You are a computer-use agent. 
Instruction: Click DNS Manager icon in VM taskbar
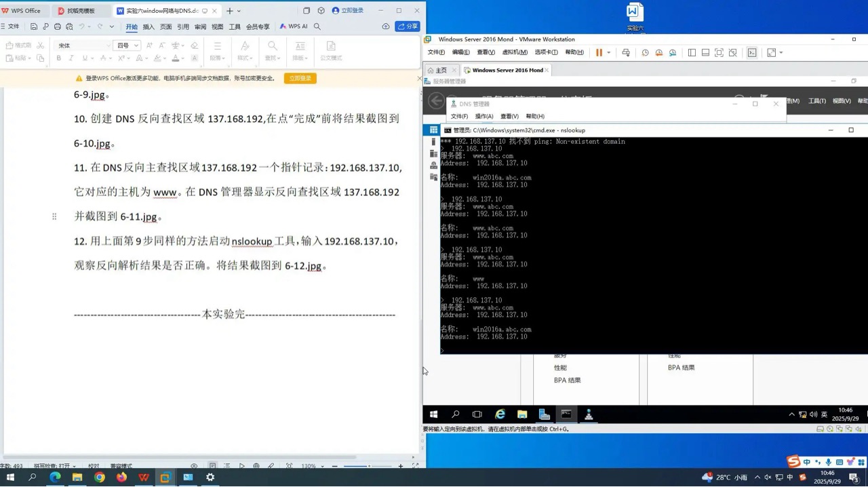click(589, 414)
